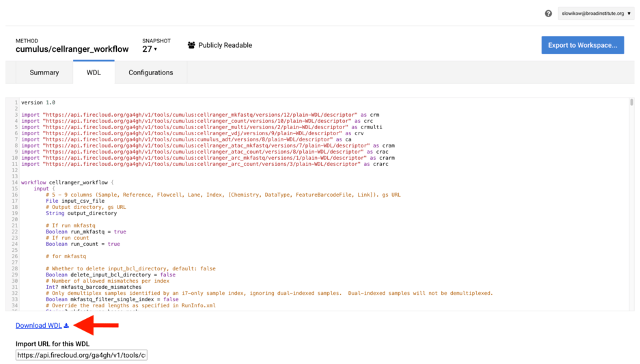640x364 pixels.
Task: Place cursor on the version 1.0 line
Action: pyautogui.click(x=38, y=102)
